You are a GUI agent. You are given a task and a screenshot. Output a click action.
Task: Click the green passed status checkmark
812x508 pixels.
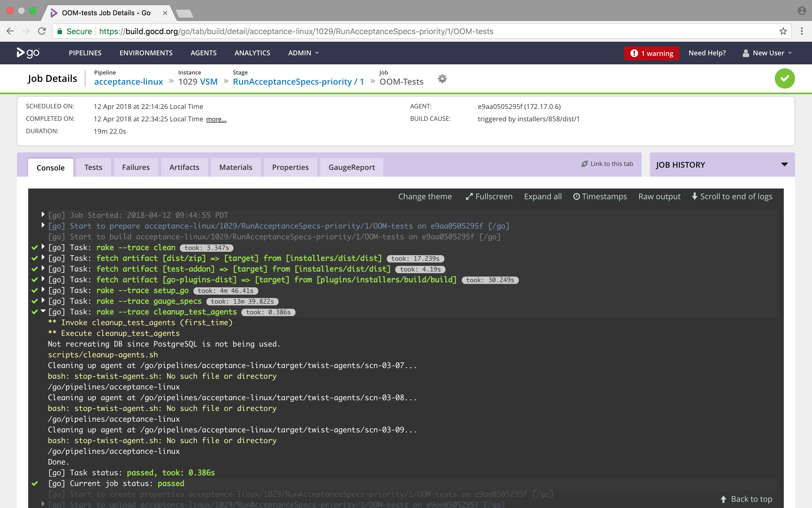click(784, 79)
